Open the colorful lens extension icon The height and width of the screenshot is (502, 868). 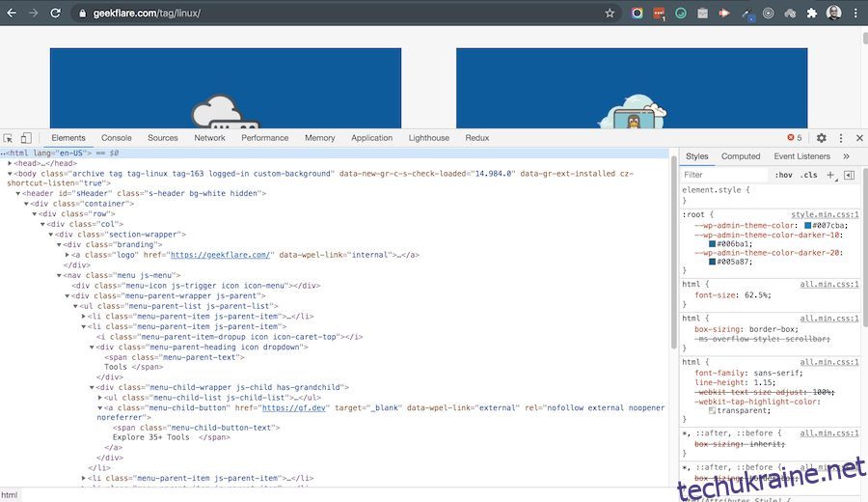[637, 13]
